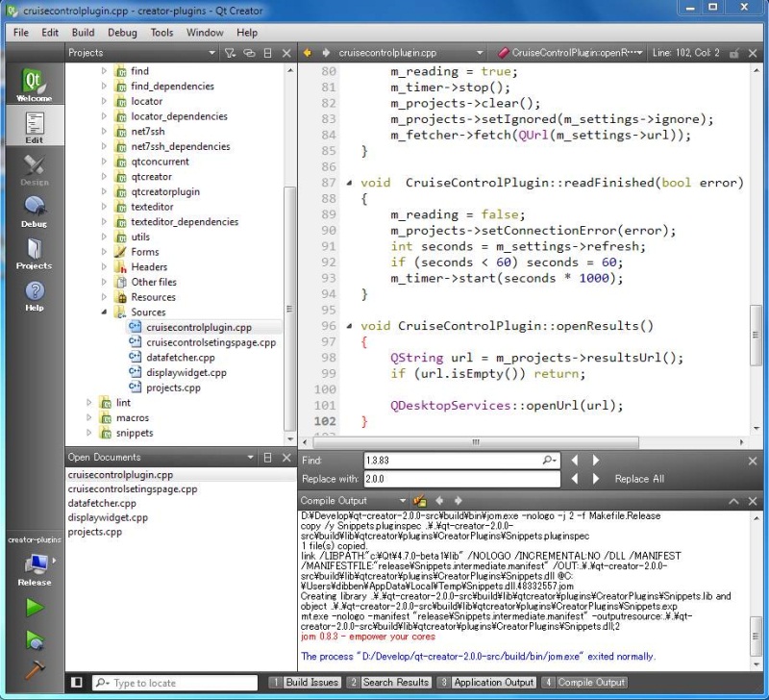Maximize the Compile Output pane
769x700 pixels.
[733, 501]
